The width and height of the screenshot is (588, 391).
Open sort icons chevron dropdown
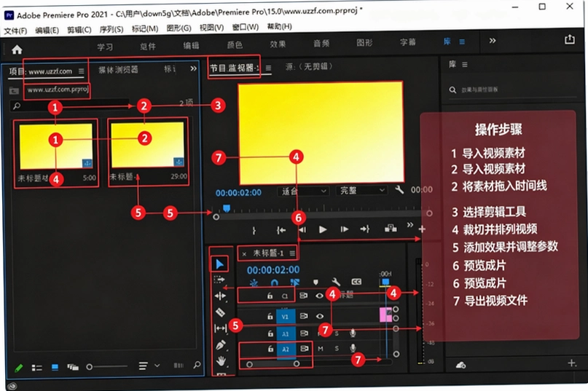coord(157,365)
